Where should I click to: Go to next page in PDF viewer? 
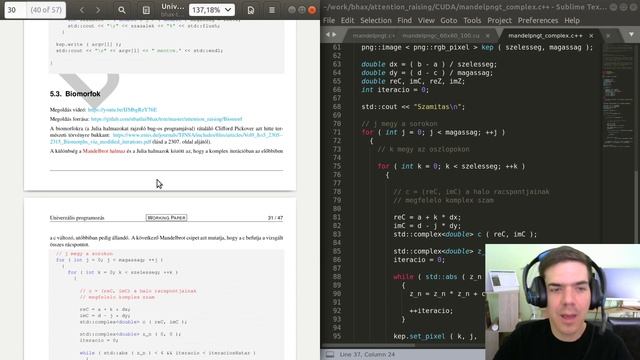(x=98, y=10)
